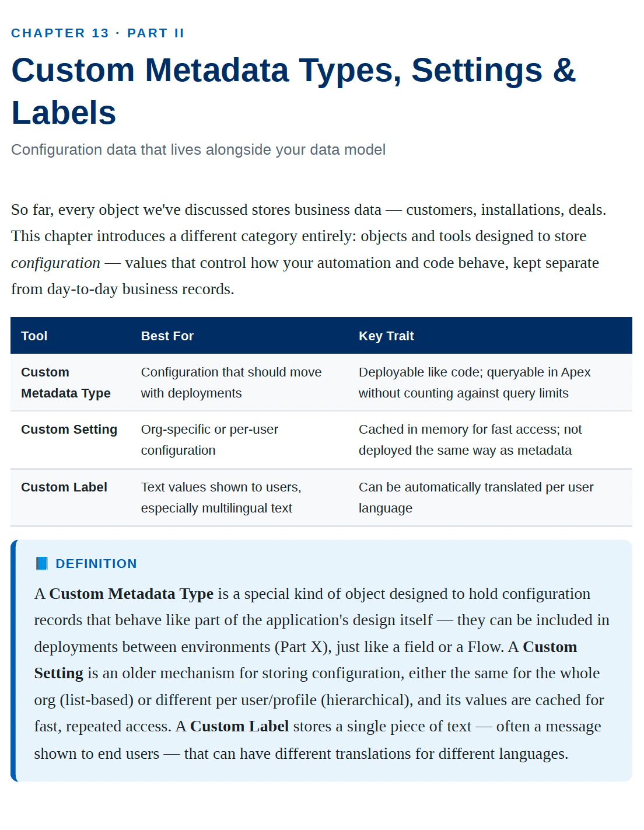644x830 pixels.
Task: Click 'Cached in memory for fast access' cell
Action: [470, 440]
